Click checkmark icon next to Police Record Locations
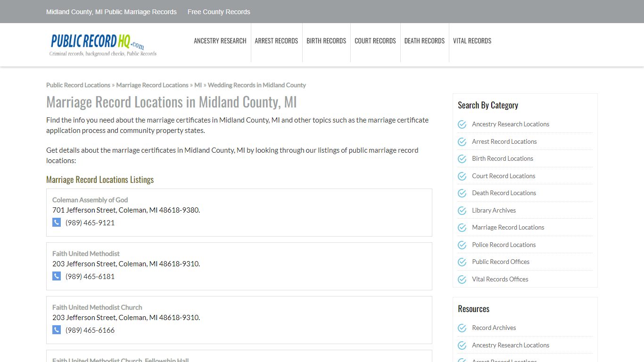The height and width of the screenshot is (362, 644). tap(462, 245)
